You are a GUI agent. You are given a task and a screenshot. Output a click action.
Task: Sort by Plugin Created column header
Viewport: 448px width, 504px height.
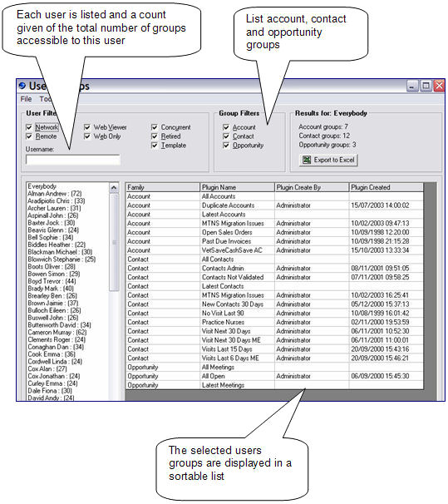pos(386,187)
